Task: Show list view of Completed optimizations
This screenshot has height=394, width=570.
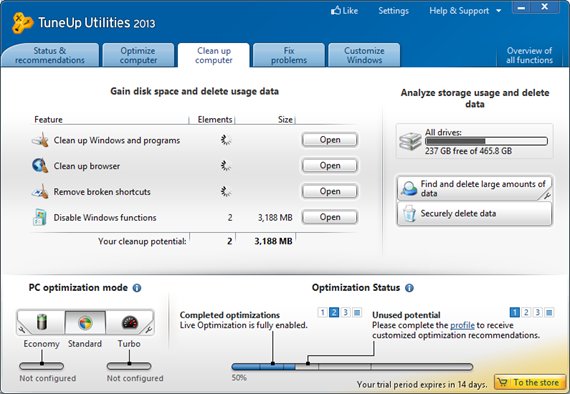Action: [357, 312]
